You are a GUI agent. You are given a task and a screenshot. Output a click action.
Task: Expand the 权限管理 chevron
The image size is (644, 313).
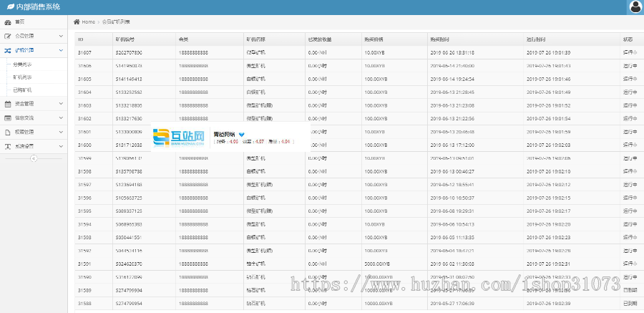pyautogui.click(x=61, y=133)
